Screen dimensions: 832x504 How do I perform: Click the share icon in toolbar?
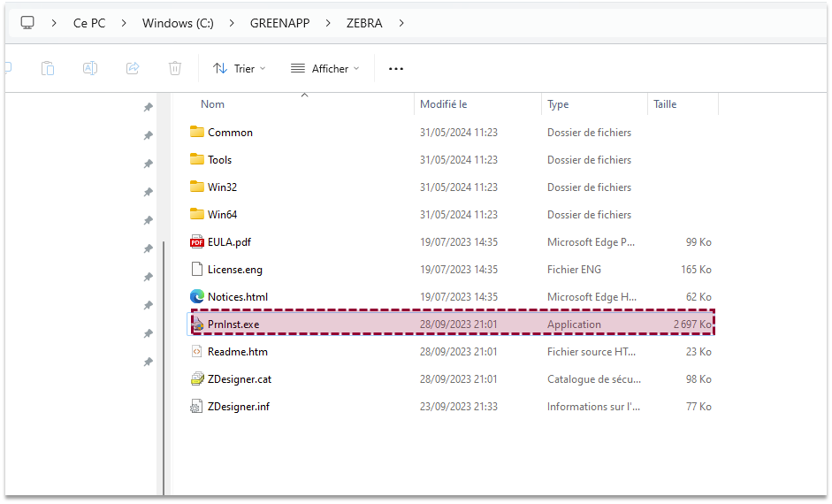(x=133, y=68)
